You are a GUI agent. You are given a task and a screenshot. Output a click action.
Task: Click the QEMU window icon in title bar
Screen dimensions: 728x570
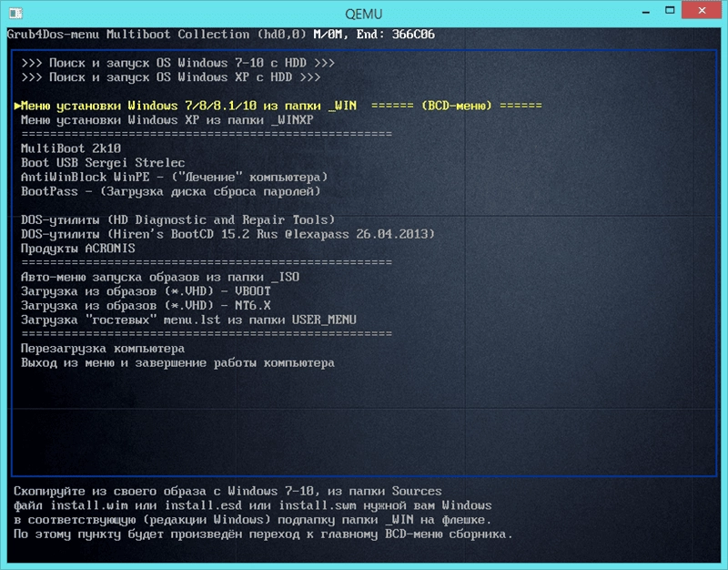[15, 13]
